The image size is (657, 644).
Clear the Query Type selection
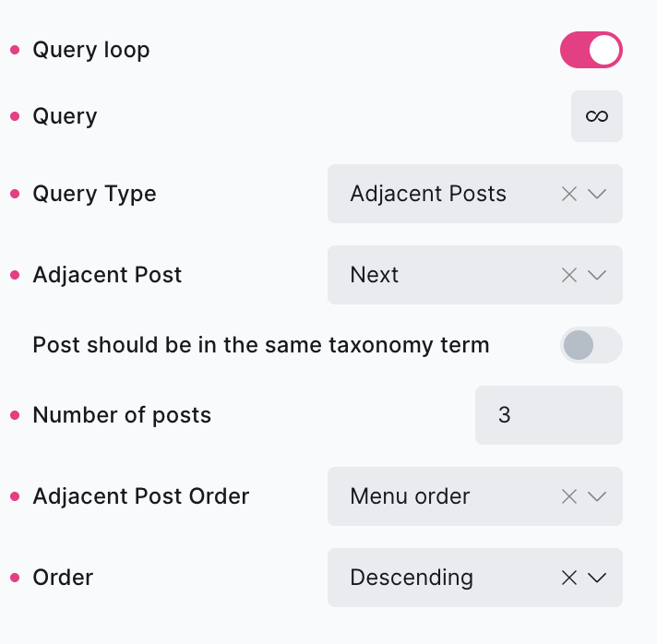[569, 194]
